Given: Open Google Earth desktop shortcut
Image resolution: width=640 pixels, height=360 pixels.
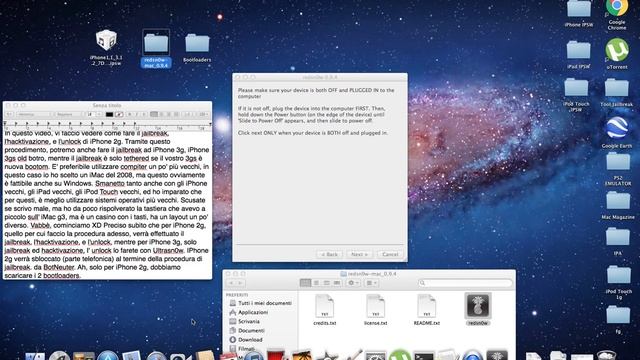Looking at the screenshot, I should coord(617,132).
